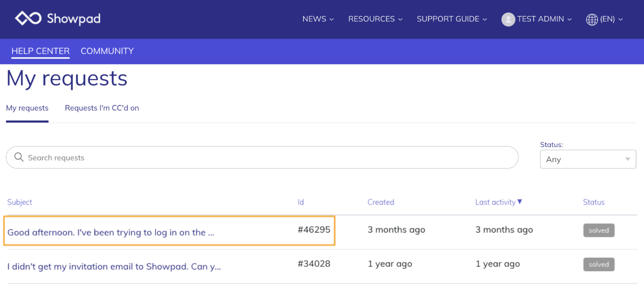Viewport: 644px width, 294px height.
Task: Switch to Requests I'm CC'd on tab
Action: 102,108
